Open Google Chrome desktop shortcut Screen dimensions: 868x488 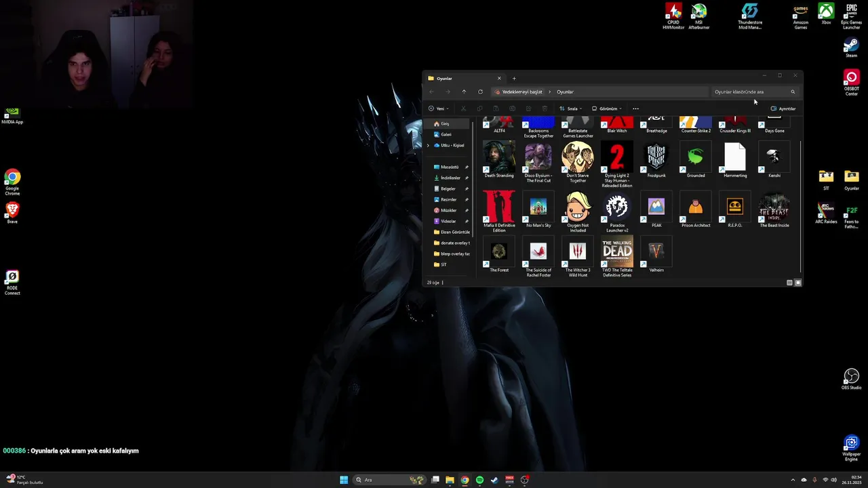12,183
